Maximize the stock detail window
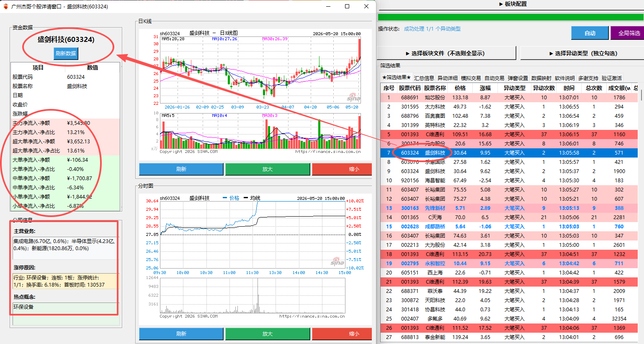644x344 pixels. [347, 6]
